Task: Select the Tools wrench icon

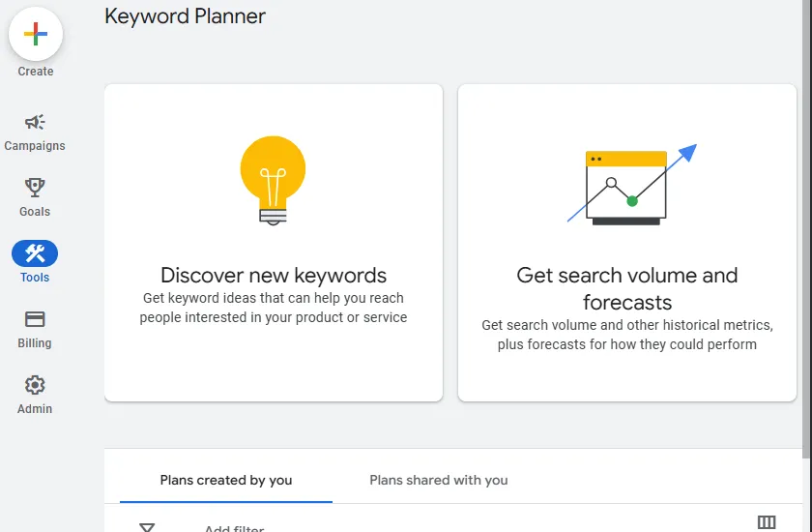Action: pyautogui.click(x=35, y=253)
